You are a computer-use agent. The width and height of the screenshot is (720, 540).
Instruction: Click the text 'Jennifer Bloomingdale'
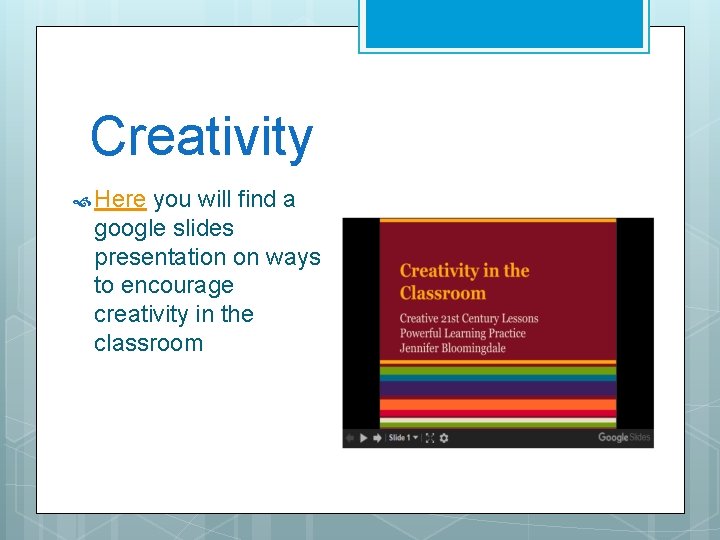[x=452, y=348]
